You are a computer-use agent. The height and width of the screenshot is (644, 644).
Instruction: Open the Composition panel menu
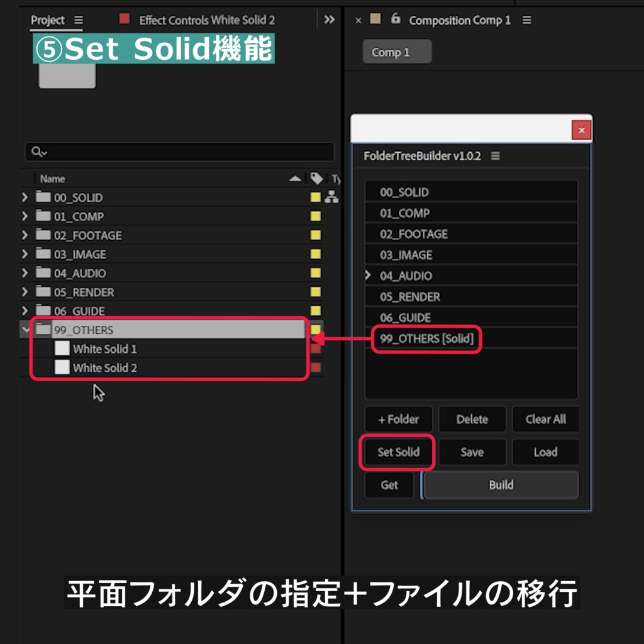coord(527,19)
